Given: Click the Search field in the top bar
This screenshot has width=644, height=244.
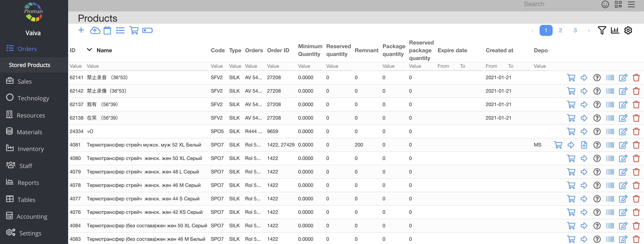Looking at the screenshot, I should tap(558, 4).
